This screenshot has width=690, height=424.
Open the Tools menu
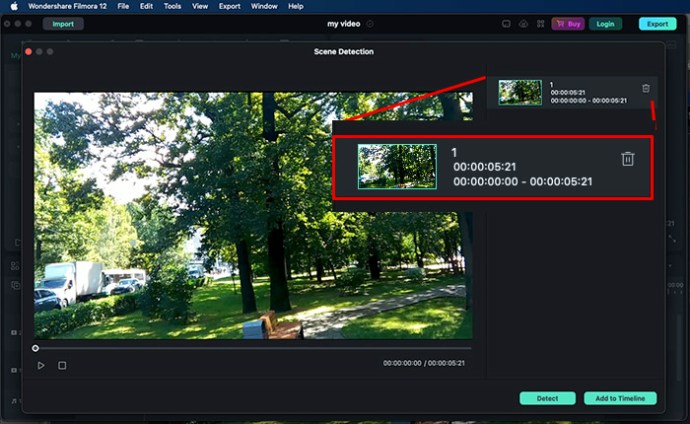173,6
